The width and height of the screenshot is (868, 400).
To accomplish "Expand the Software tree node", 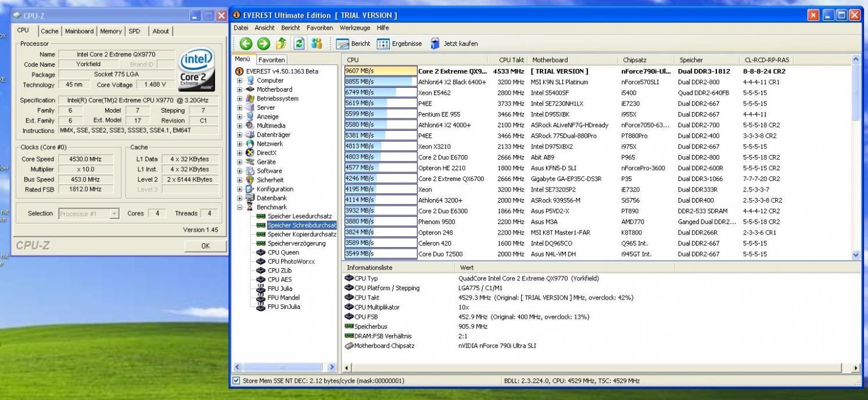I will tap(239, 171).
